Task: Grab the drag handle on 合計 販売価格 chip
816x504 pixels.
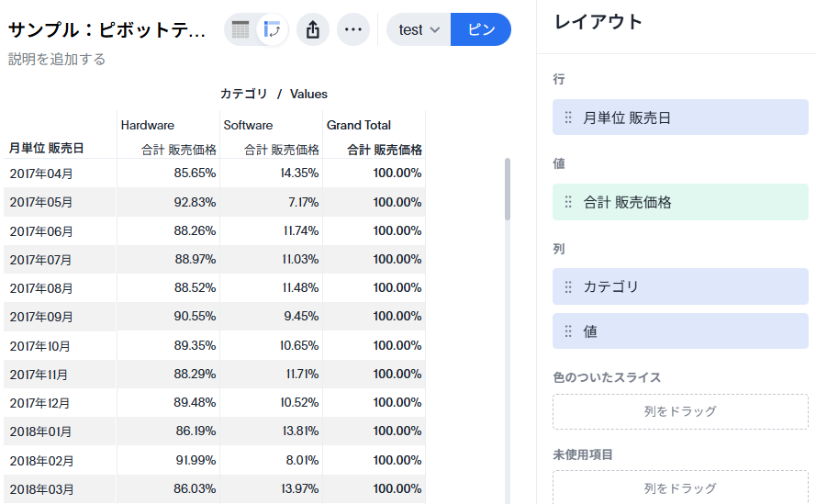Action: tap(568, 202)
